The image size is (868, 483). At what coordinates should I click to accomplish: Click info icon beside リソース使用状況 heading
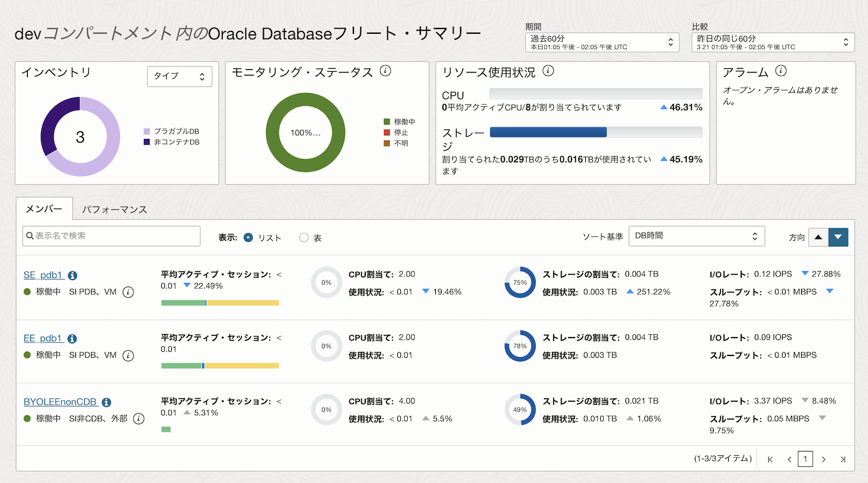pyautogui.click(x=548, y=71)
